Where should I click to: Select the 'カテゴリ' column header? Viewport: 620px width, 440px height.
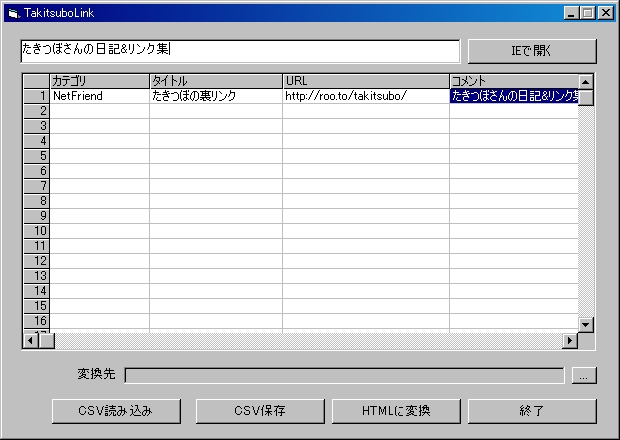(x=99, y=81)
